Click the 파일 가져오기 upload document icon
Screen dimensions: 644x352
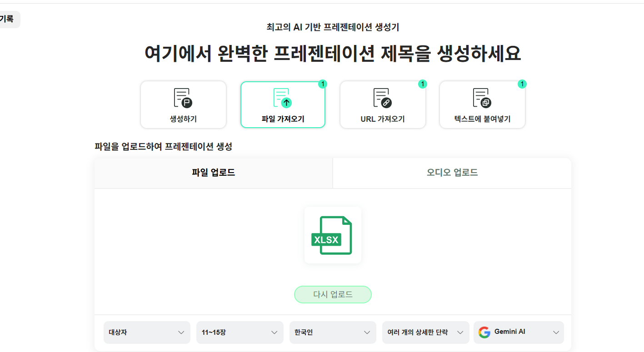(282, 98)
